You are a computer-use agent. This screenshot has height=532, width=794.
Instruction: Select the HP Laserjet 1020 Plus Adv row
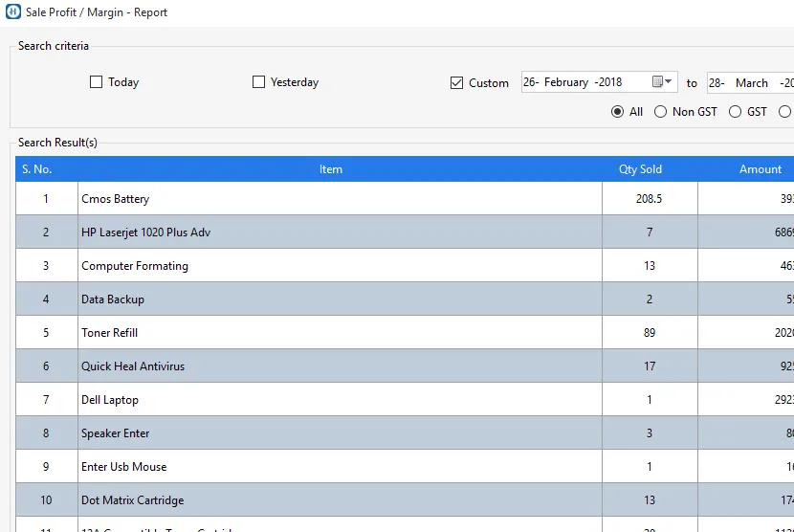pyautogui.click(x=145, y=233)
